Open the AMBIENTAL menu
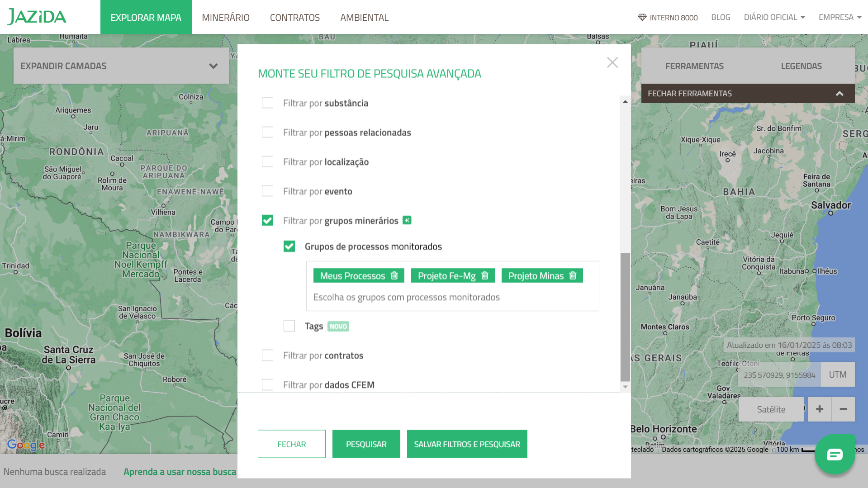This screenshot has width=868, height=488. tap(365, 17)
